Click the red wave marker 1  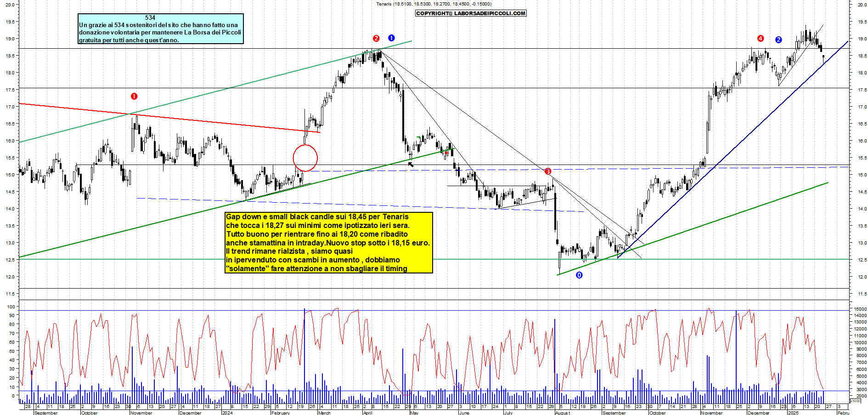134,96
